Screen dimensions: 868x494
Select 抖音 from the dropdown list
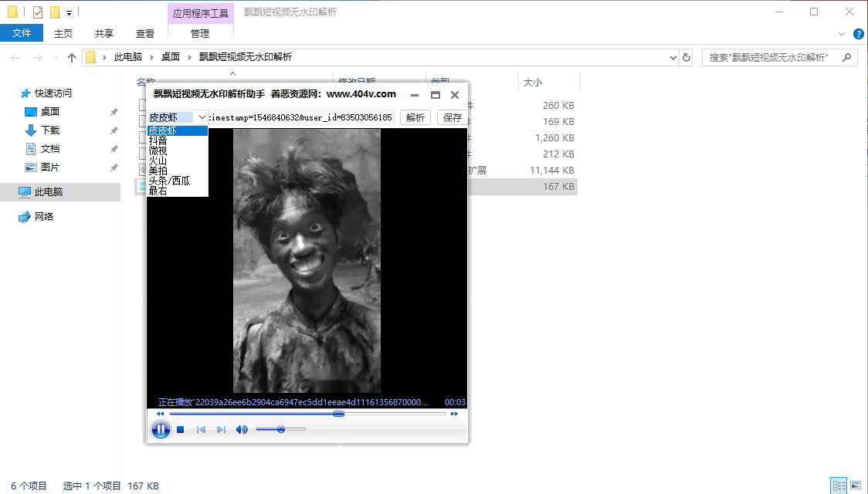158,140
